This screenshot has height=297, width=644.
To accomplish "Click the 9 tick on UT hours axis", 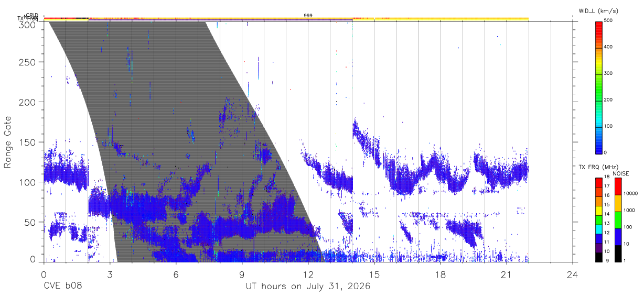I will (242, 274).
